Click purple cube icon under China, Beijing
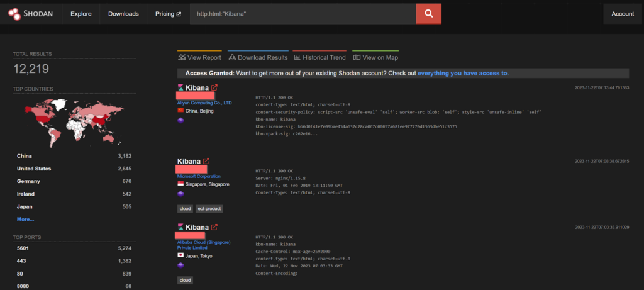The height and width of the screenshot is (290, 644). point(180,120)
